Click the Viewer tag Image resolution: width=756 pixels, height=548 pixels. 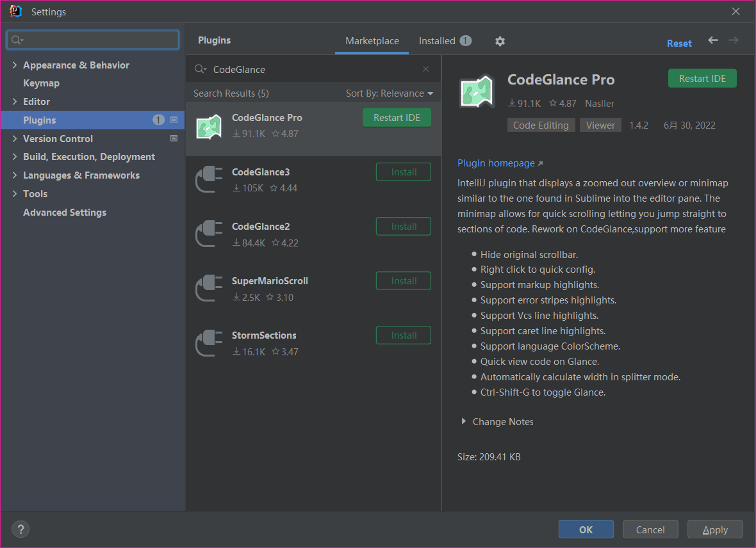coord(600,125)
